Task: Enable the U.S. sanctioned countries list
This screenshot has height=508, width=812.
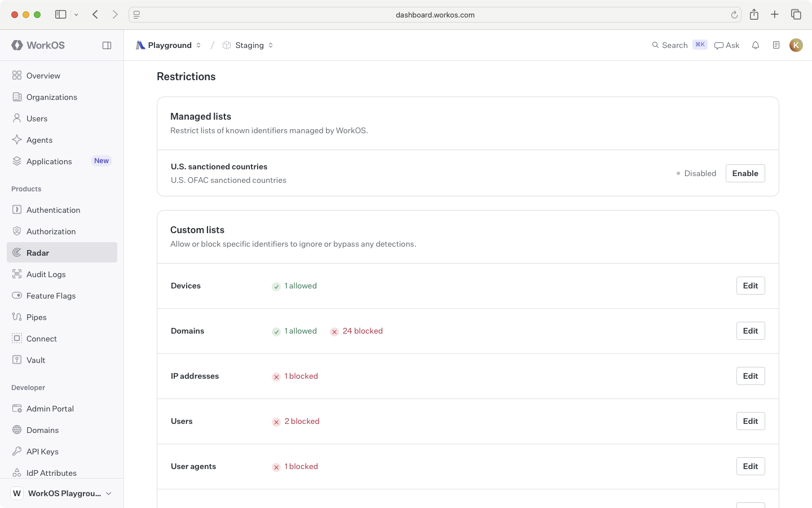Action: pyautogui.click(x=745, y=173)
